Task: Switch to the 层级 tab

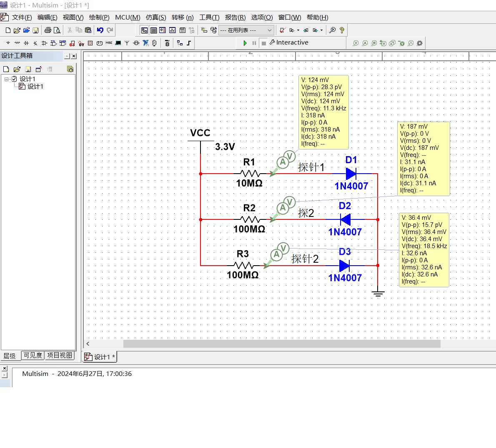Action: [10, 356]
